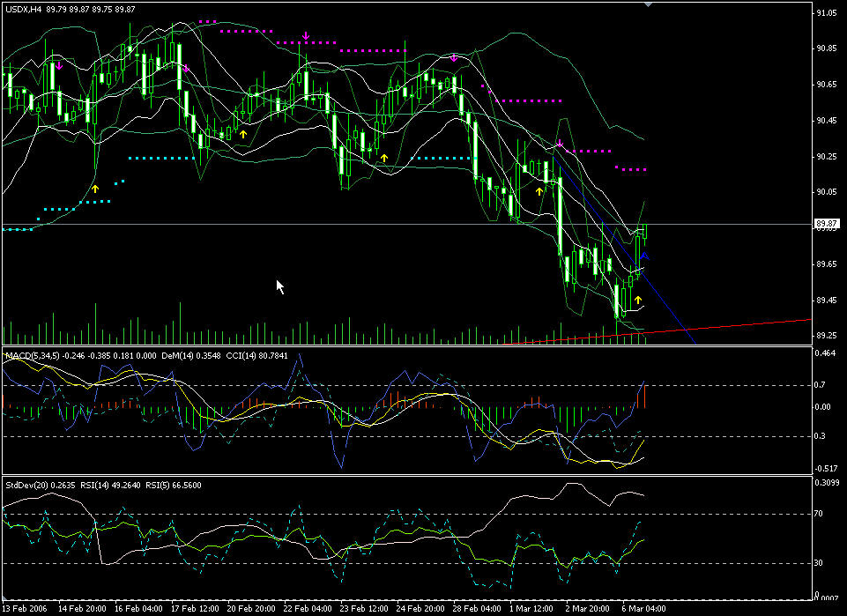
Task: Click the leftmost magenta sell arrow
Action: click(x=58, y=65)
